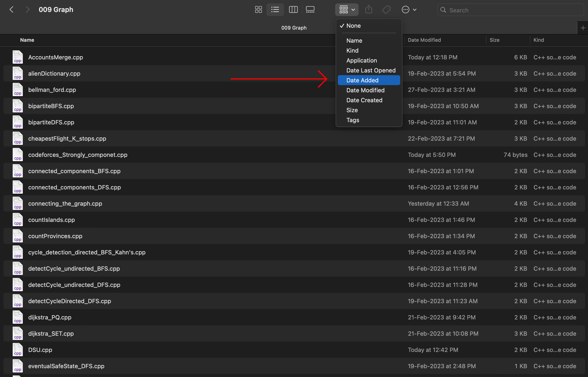Switch to icon grid view
The height and width of the screenshot is (377, 588).
(258, 10)
